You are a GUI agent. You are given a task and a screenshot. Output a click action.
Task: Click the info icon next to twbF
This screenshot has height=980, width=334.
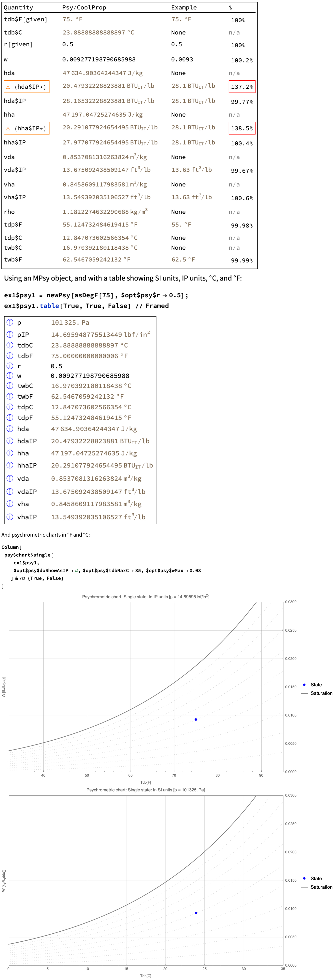[x=10, y=396]
